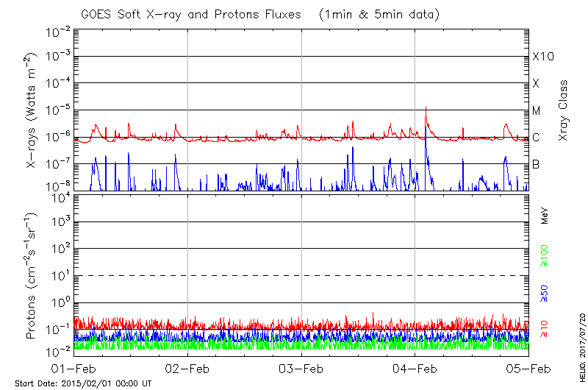Click the red ≥10 MeV legend label

coord(545,330)
